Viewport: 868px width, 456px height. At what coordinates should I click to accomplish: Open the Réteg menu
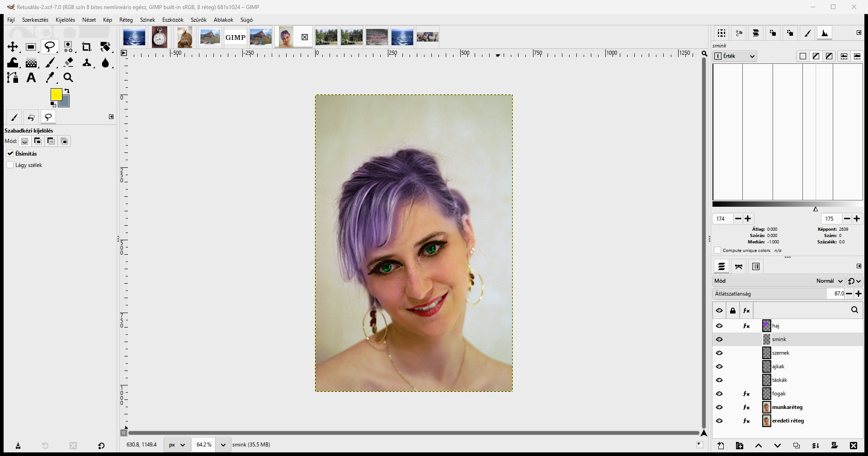pyautogui.click(x=126, y=20)
